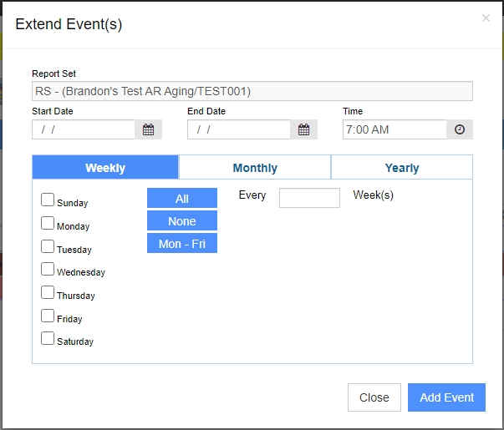Switch to the Yearly tab
This screenshot has width=504, height=430.
point(402,168)
